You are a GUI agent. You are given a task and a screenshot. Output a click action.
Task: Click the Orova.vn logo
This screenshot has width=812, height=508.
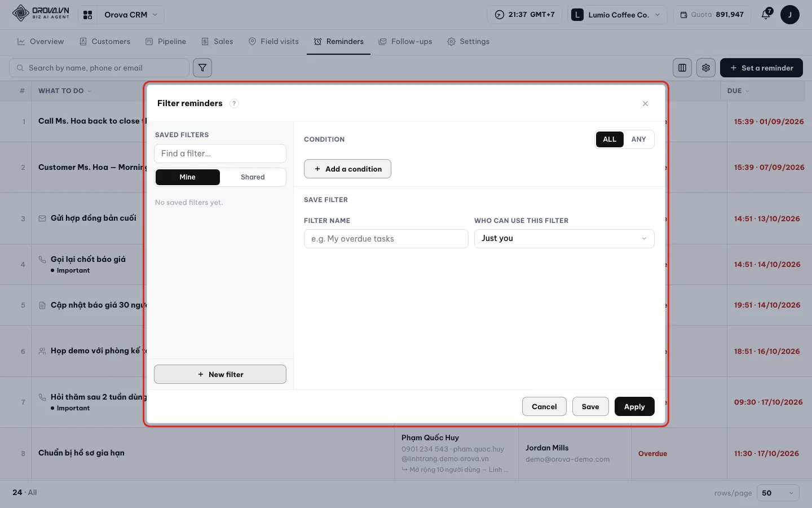click(41, 13)
